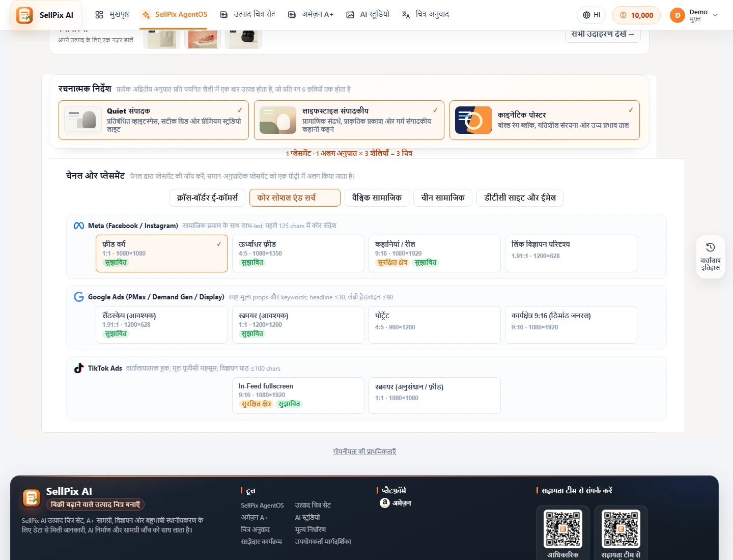Select the Google Ads पोर्ट्रेट placement
The height and width of the screenshot is (560, 733).
[435, 325]
